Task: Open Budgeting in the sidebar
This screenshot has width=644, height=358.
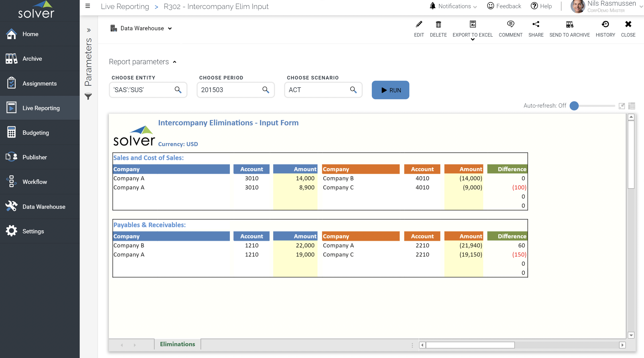Action: 35,133
